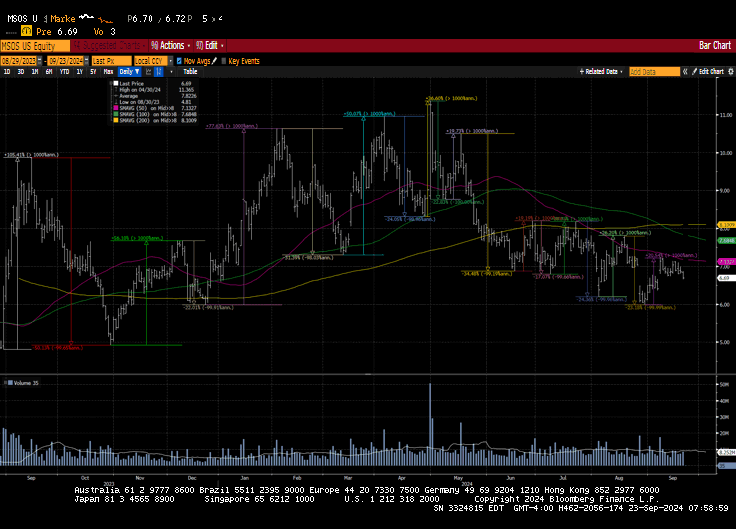
Task: Click the +77.63% purple annotation label
Action: pos(232,126)
